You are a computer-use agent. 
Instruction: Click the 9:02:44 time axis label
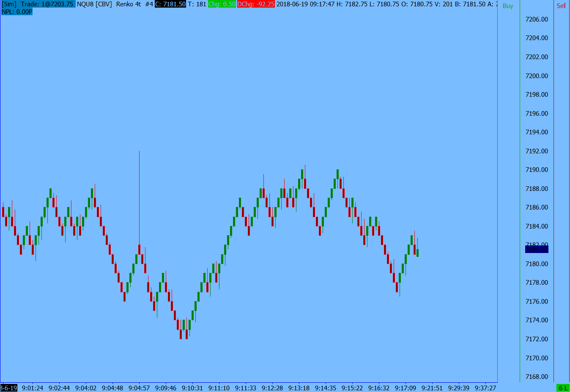(x=59, y=388)
